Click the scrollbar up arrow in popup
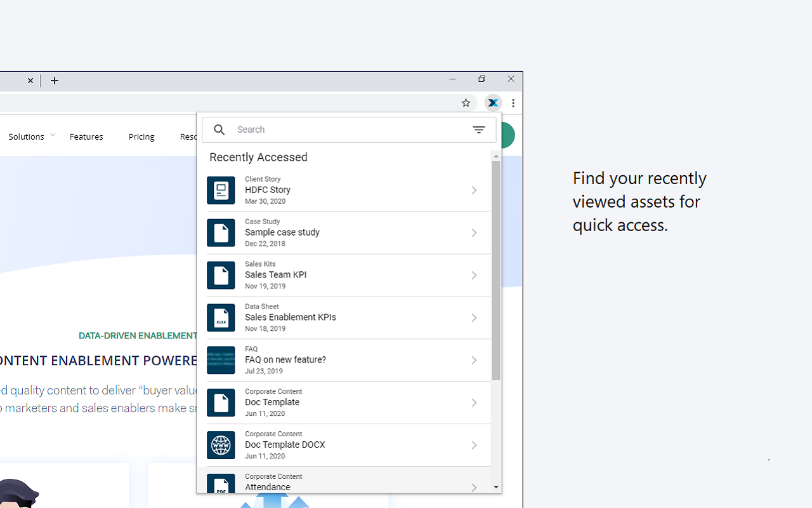 tap(496, 156)
